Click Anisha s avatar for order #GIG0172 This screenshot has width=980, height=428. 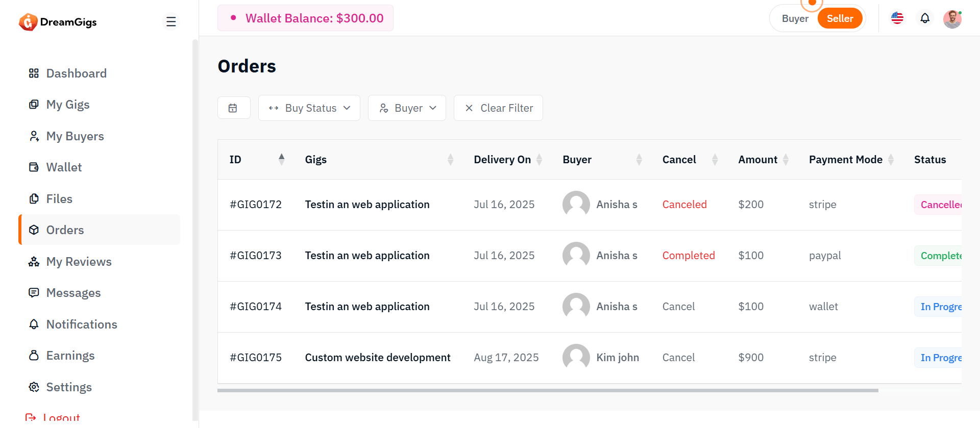576,205
